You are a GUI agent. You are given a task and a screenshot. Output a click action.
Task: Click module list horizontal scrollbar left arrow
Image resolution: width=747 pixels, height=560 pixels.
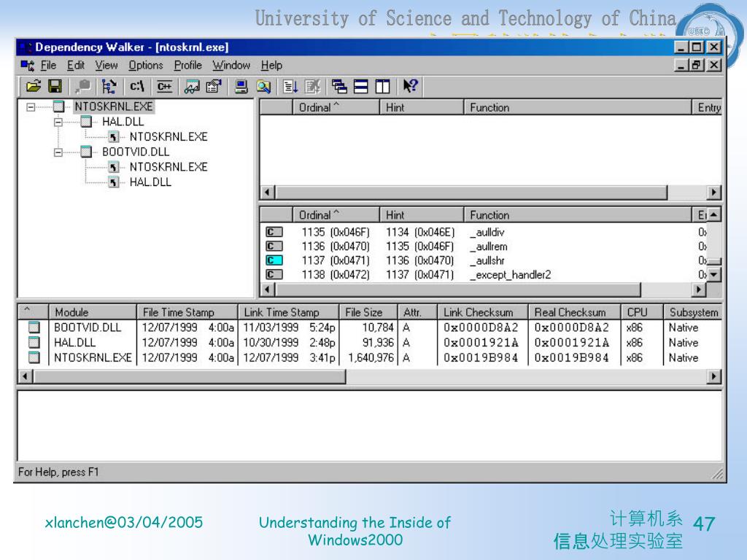[x=26, y=377]
